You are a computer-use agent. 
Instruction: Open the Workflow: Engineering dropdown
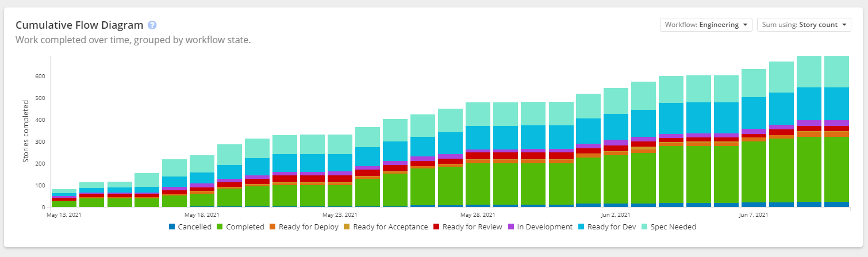(x=706, y=25)
